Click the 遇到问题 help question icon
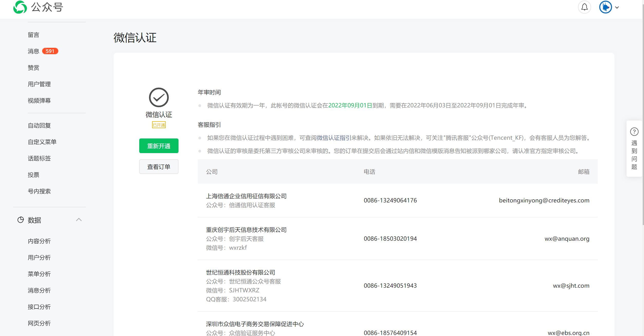The image size is (644, 336). (634, 132)
